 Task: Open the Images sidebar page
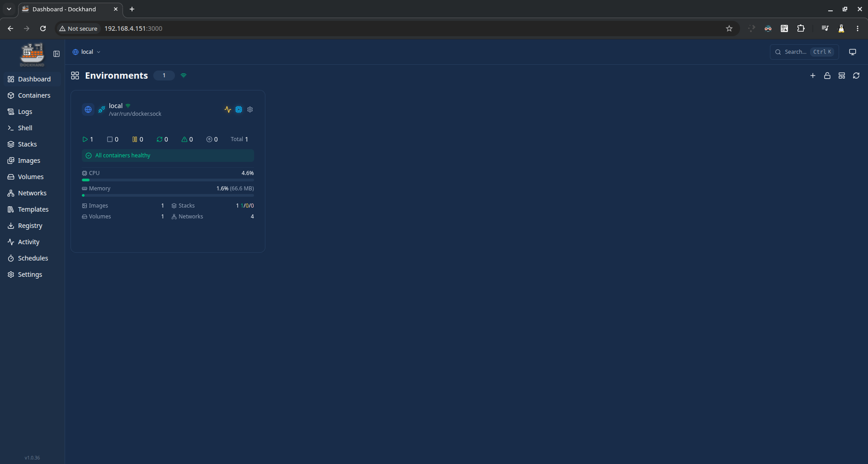pos(32,161)
